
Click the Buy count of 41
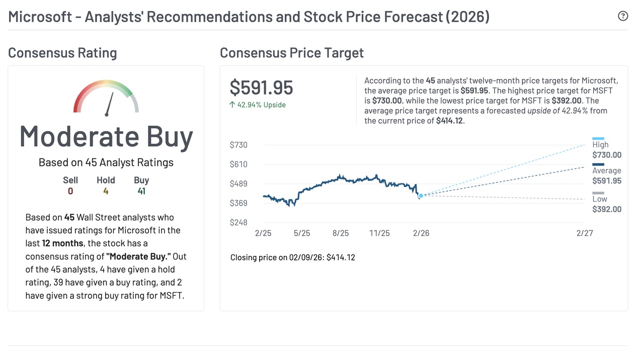(141, 191)
